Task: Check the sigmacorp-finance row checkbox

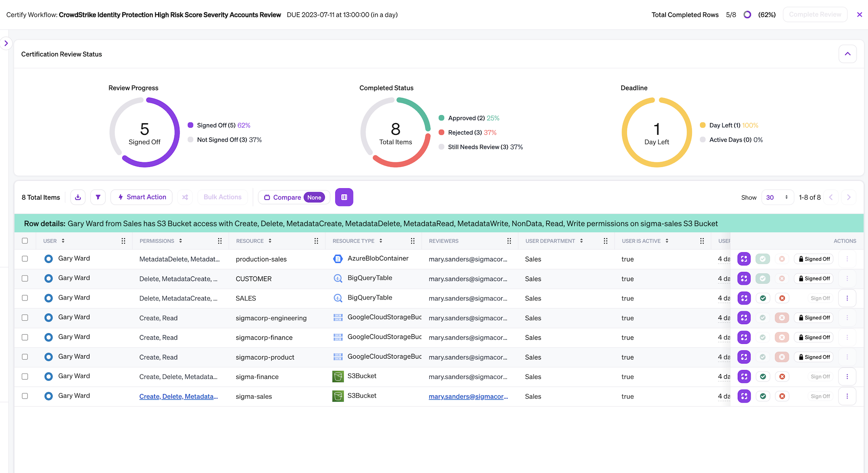Action: tap(25, 337)
